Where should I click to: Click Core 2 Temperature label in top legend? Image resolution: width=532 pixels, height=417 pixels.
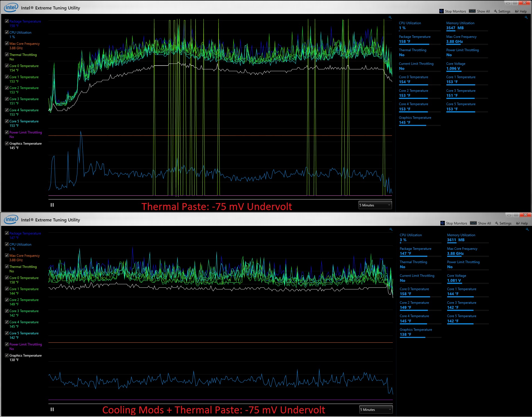pos(24,88)
